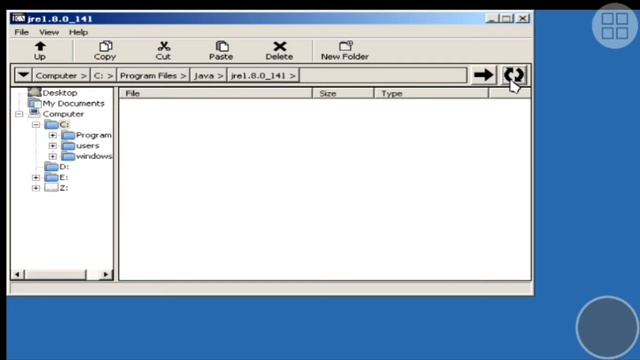Open the address bar history dropdown arrow
The image size is (640, 360).
coord(23,75)
